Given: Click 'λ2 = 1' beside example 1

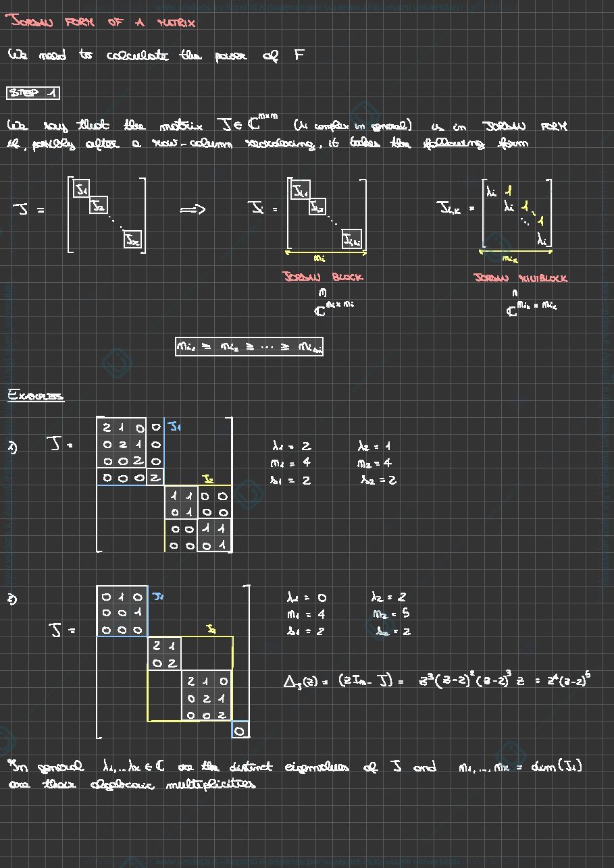Looking at the screenshot, I should pyautogui.click(x=374, y=446).
